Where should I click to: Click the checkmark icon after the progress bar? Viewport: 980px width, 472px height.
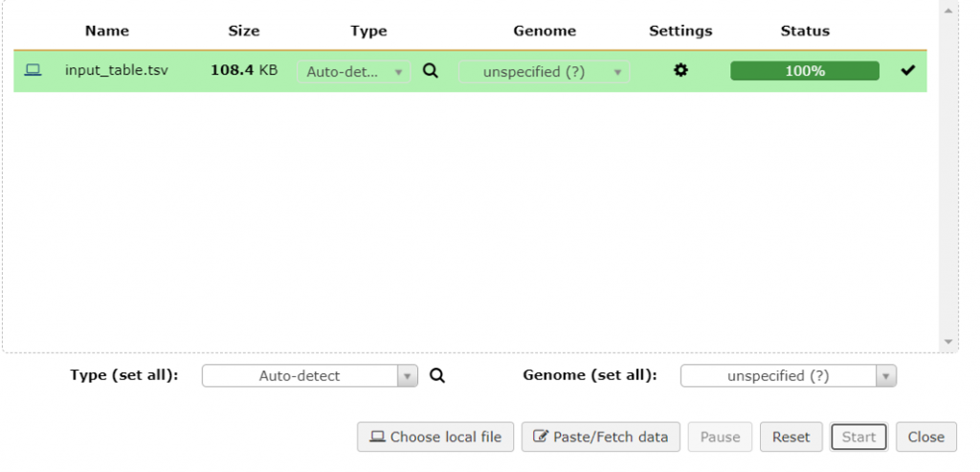907,71
